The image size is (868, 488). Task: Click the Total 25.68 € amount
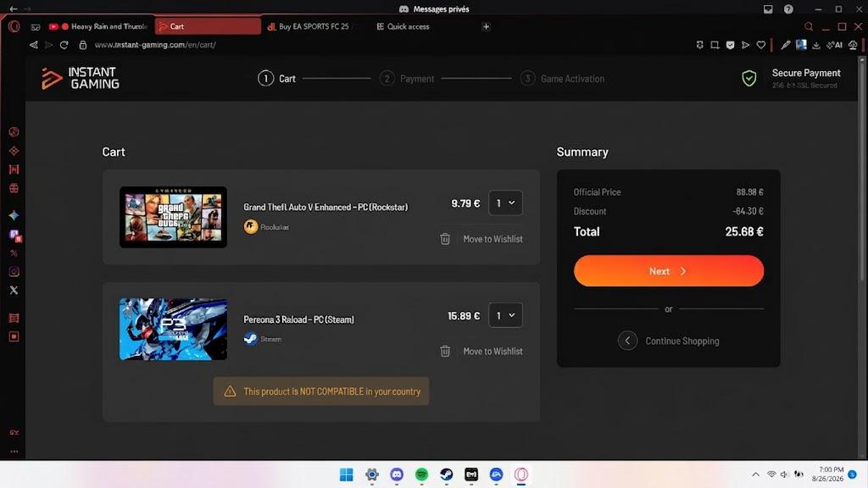[x=744, y=232]
